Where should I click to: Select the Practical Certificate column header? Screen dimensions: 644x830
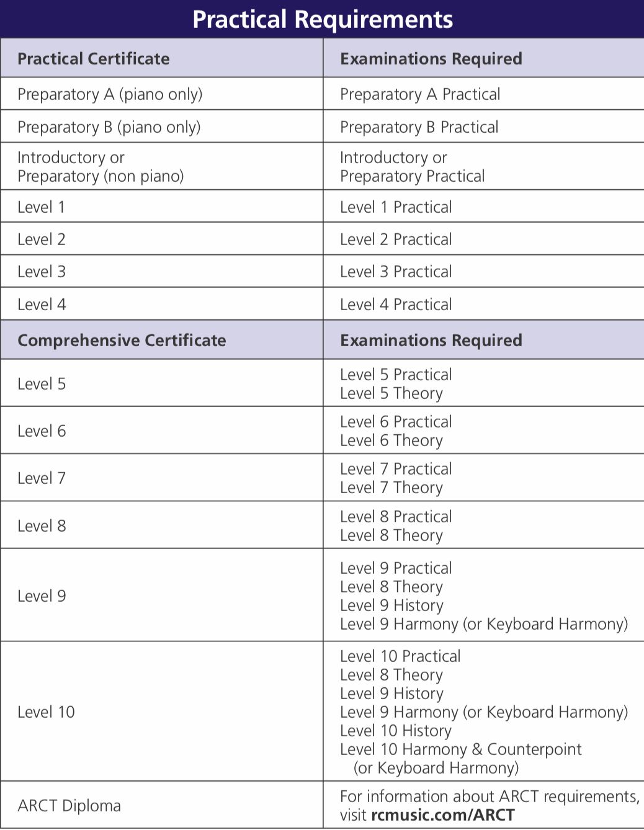(x=161, y=58)
